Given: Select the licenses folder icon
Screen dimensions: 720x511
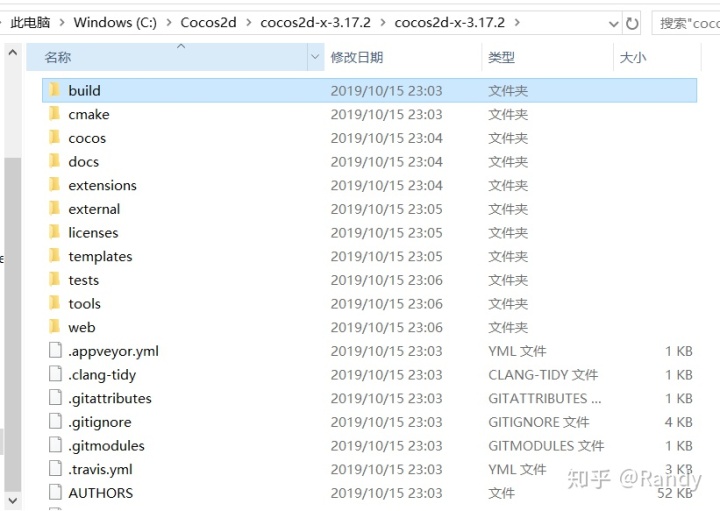Looking at the screenshot, I should point(54,232).
